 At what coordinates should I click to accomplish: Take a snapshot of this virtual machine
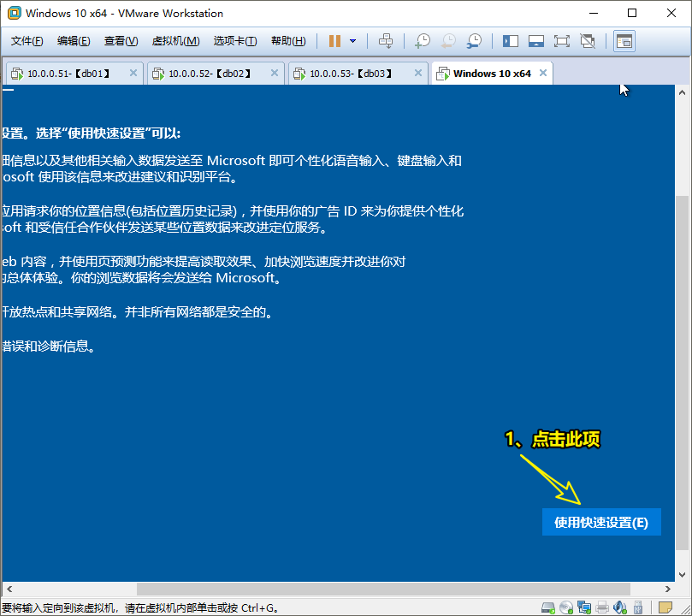[x=423, y=41]
